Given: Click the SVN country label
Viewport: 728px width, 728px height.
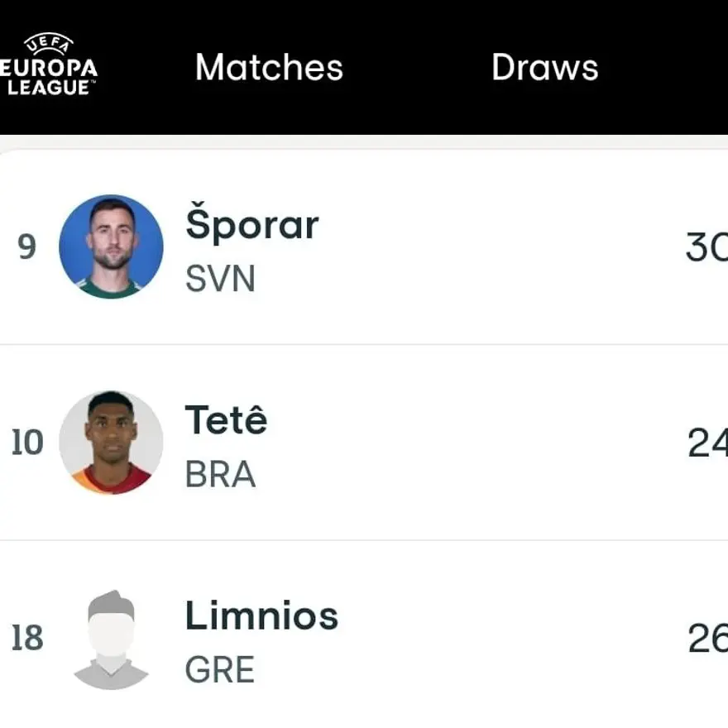Looking at the screenshot, I should click(220, 280).
